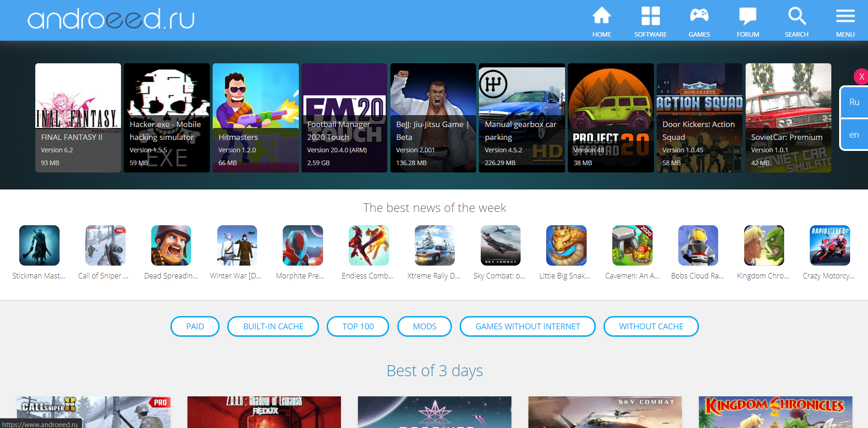The height and width of the screenshot is (428, 868).
Task: Open the Home icon in header
Action: [601, 16]
